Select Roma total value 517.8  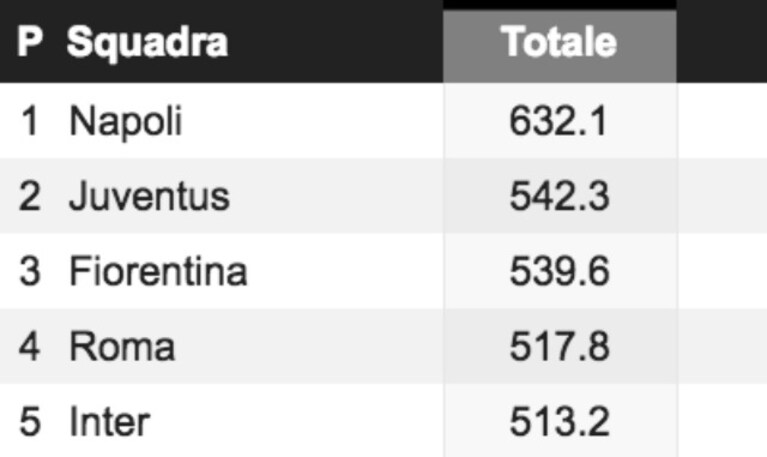[559, 346]
